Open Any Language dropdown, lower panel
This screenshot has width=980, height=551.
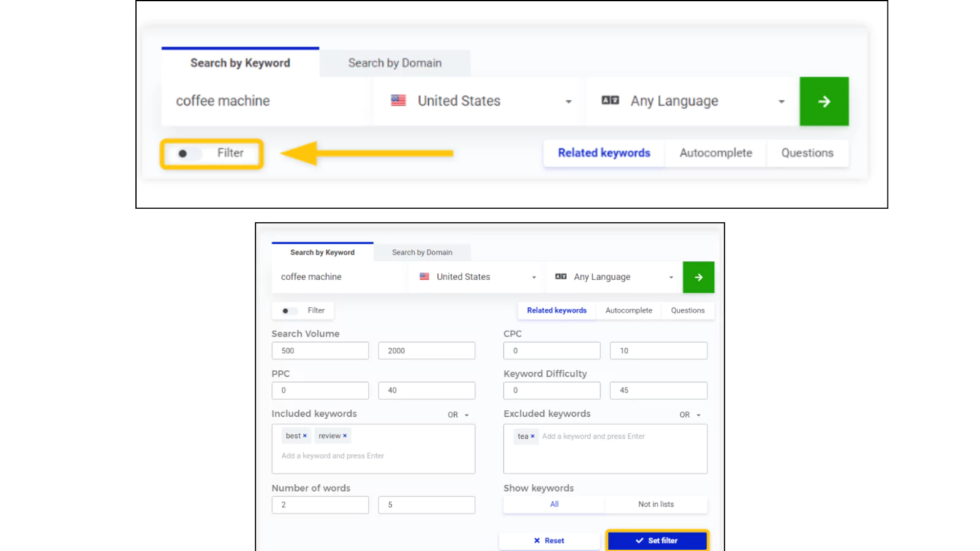[614, 277]
